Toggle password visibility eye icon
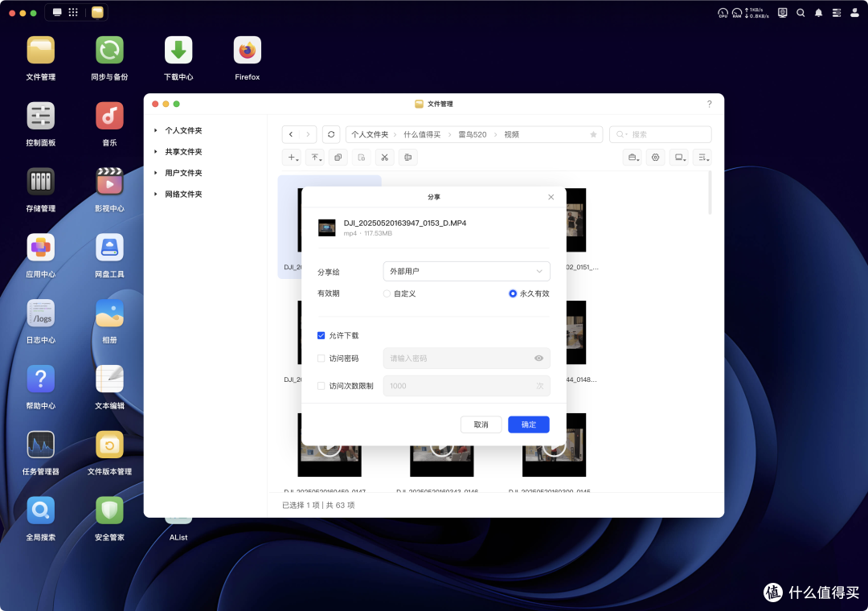The image size is (868, 611). pyautogui.click(x=538, y=359)
